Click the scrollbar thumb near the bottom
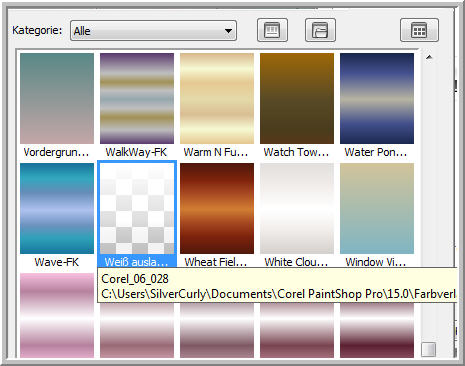This screenshot has width=465, height=366. (x=428, y=349)
